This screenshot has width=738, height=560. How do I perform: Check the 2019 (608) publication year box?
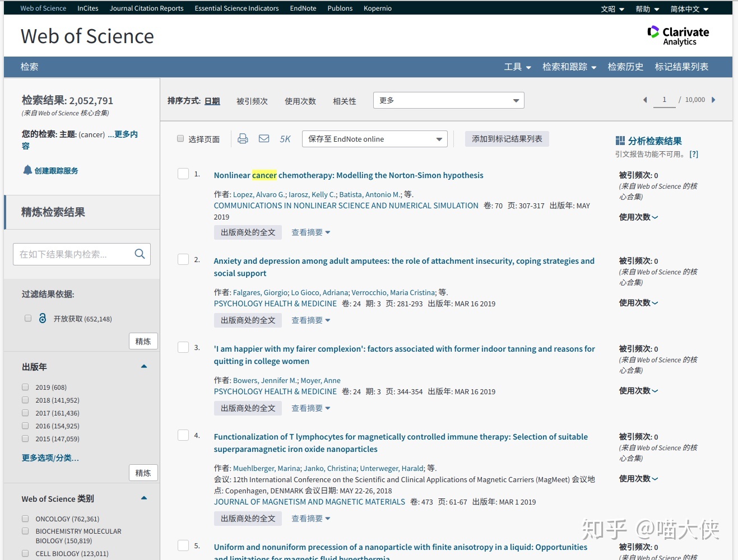25,387
